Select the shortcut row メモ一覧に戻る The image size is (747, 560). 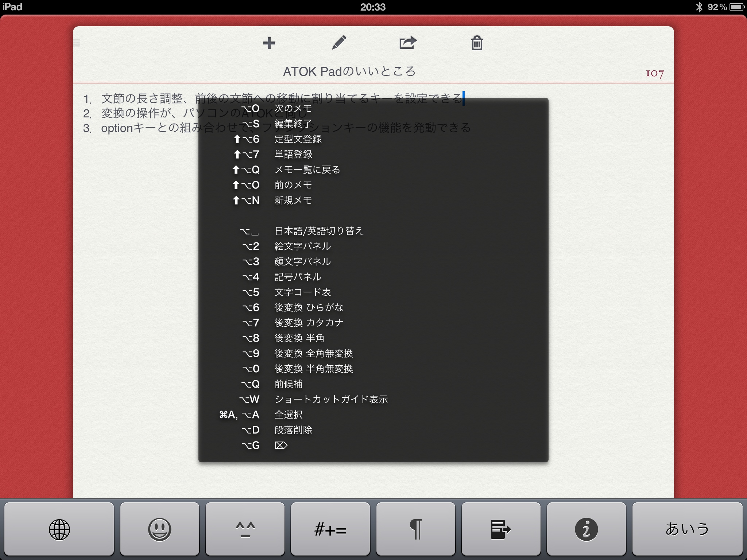click(373, 170)
